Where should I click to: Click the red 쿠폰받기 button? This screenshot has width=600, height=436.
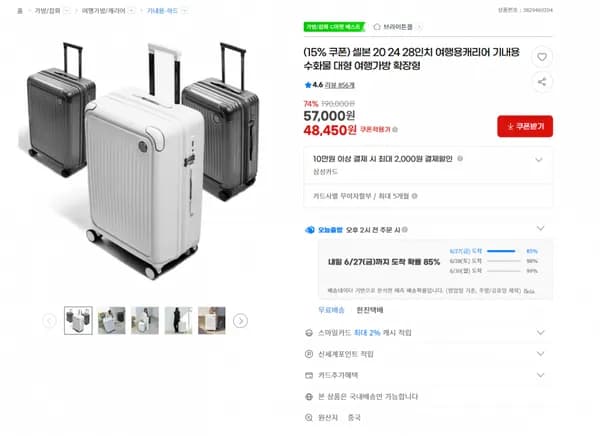point(524,126)
